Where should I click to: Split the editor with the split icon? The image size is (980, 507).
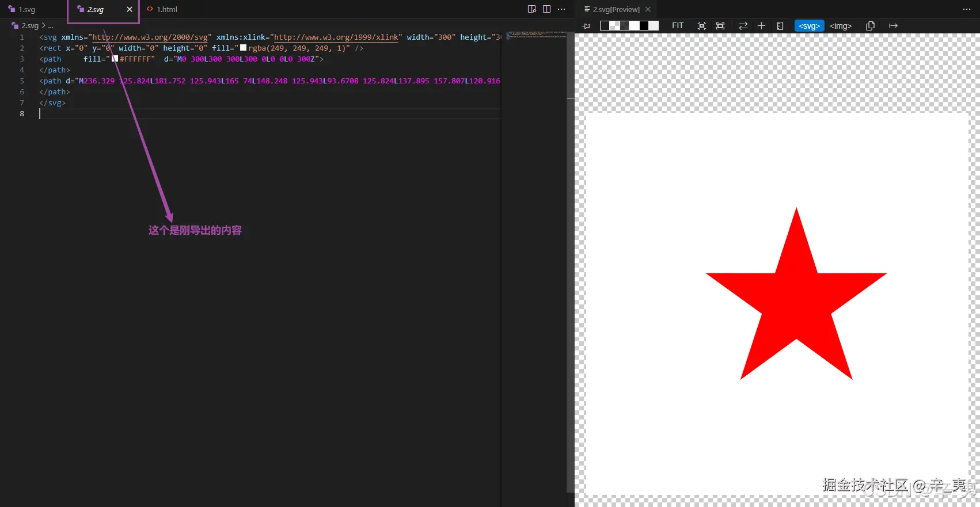tap(547, 9)
